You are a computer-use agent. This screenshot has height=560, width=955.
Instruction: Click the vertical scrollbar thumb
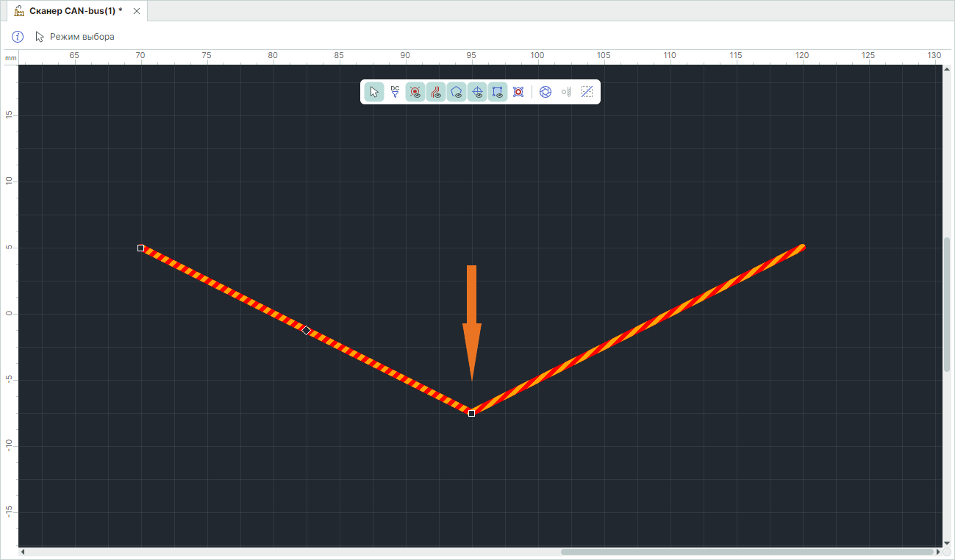coord(947,304)
